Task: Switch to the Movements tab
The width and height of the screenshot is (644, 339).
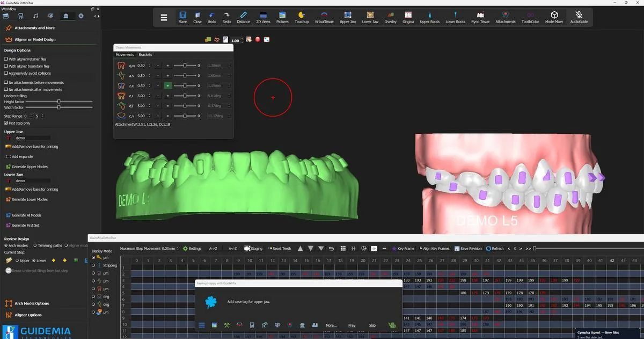Action: point(125,55)
